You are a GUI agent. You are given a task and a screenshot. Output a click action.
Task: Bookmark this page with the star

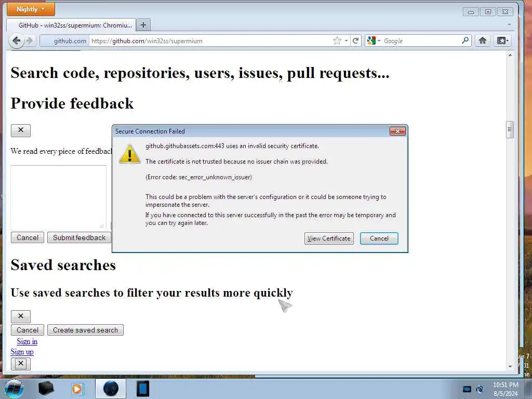tap(337, 41)
